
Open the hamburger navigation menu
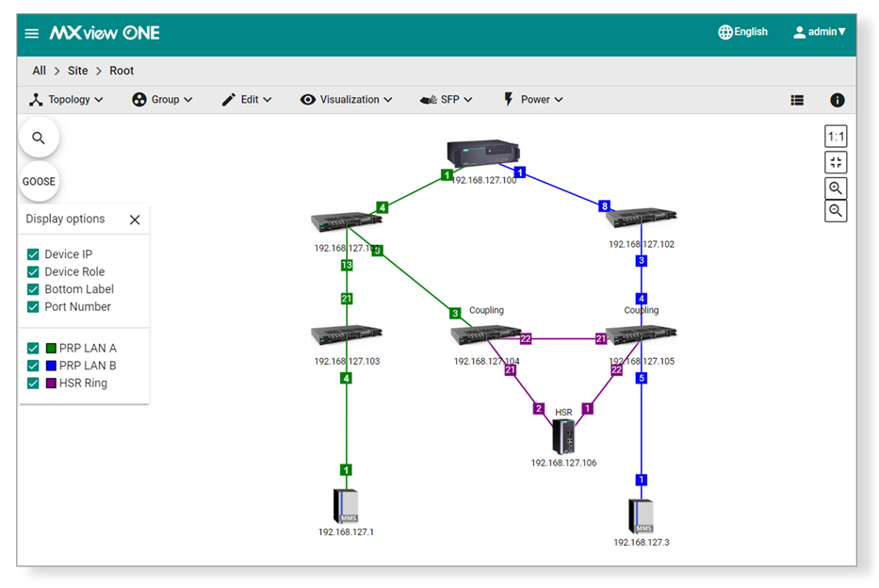point(32,33)
